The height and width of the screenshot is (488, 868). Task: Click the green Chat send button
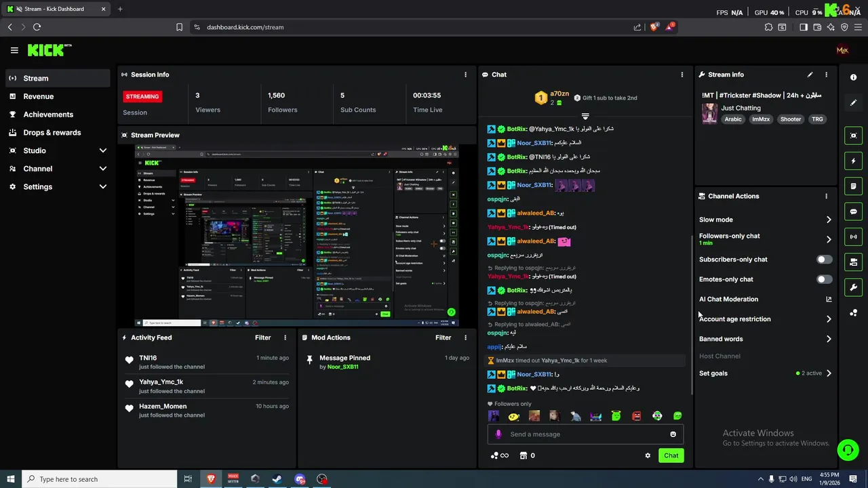click(671, 455)
